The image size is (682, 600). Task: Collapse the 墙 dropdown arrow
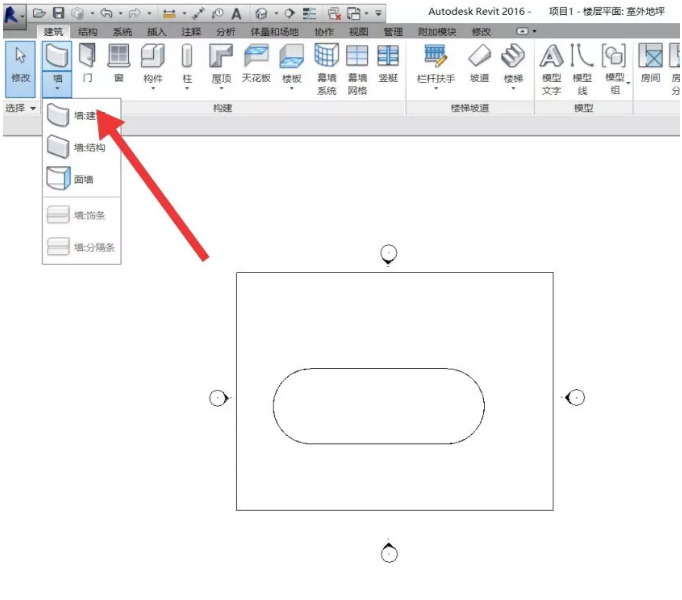coord(57,89)
